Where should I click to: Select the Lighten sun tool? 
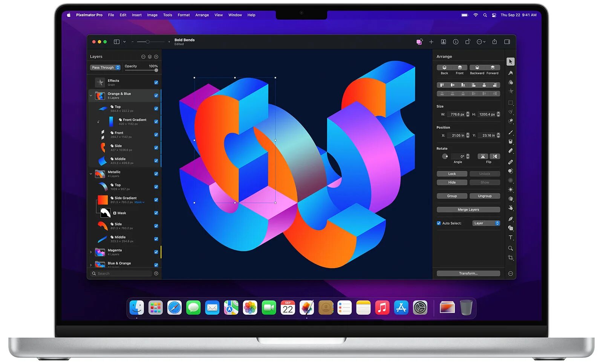(510, 190)
